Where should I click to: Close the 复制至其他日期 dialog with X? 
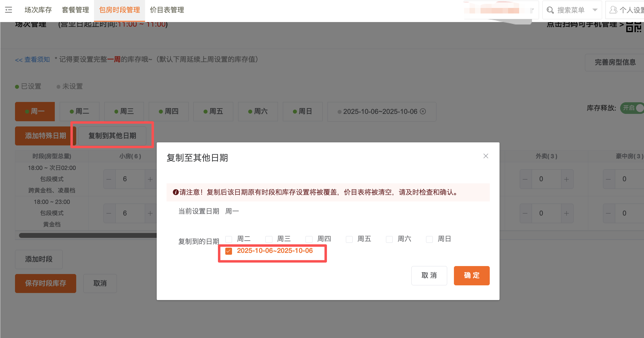pyautogui.click(x=486, y=156)
